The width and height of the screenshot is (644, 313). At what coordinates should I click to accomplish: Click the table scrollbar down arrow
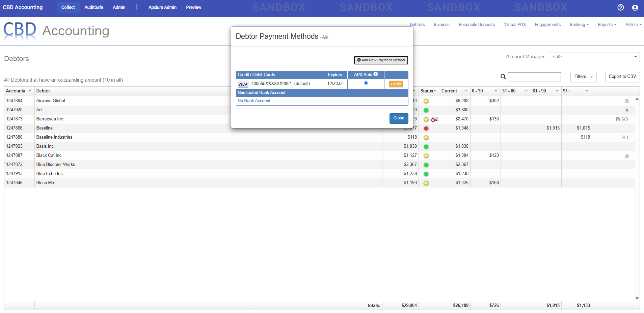click(637, 298)
